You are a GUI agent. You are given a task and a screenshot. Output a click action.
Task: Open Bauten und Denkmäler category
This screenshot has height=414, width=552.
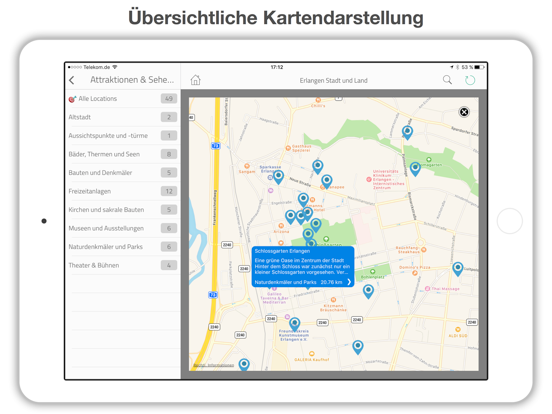tap(123, 172)
